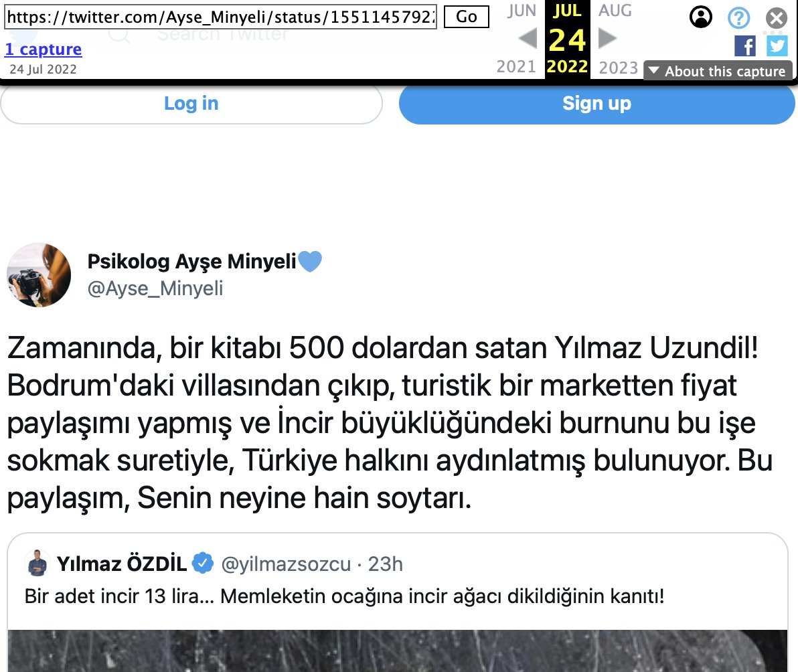Click the blue heart beside Ayşe Minyeli's name
Image resolution: width=798 pixels, height=672 pixels.
310,262
